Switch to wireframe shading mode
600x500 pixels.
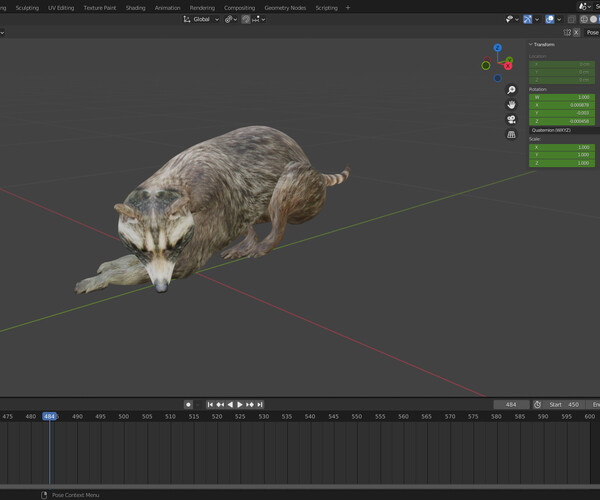(x=584, y=19)
